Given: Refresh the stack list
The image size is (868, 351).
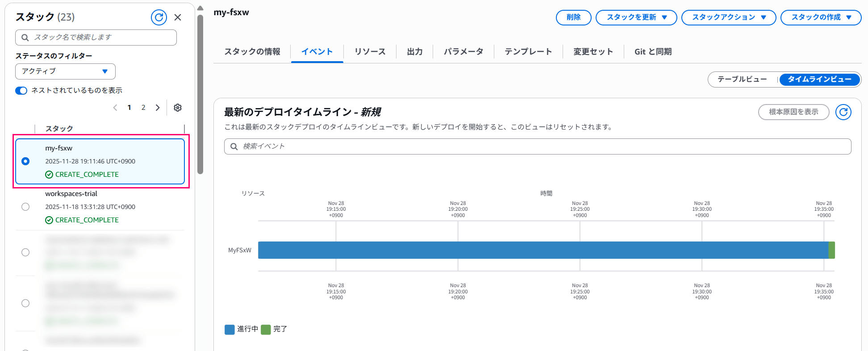Looking at the screenshot, I should point(159,17).
